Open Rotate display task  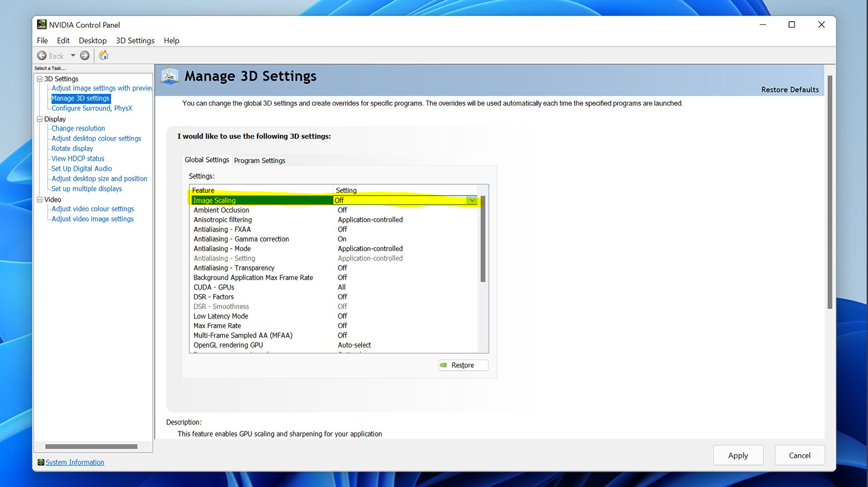72,148
